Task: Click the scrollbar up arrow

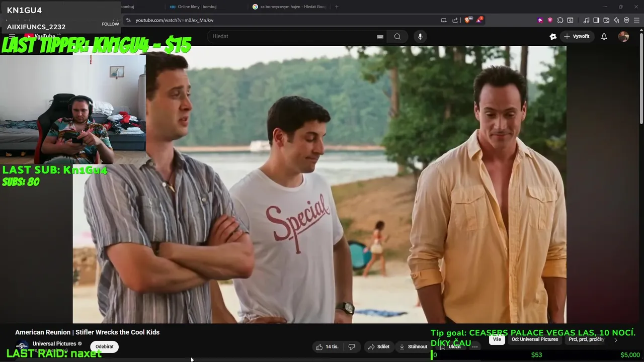Action: [641, 30]
